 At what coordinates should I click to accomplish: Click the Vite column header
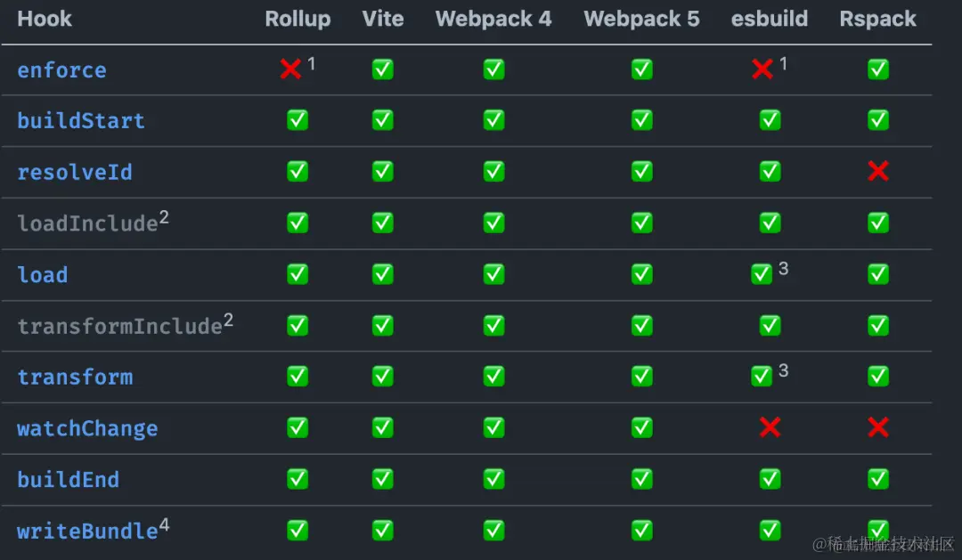(x=383, y=19)
